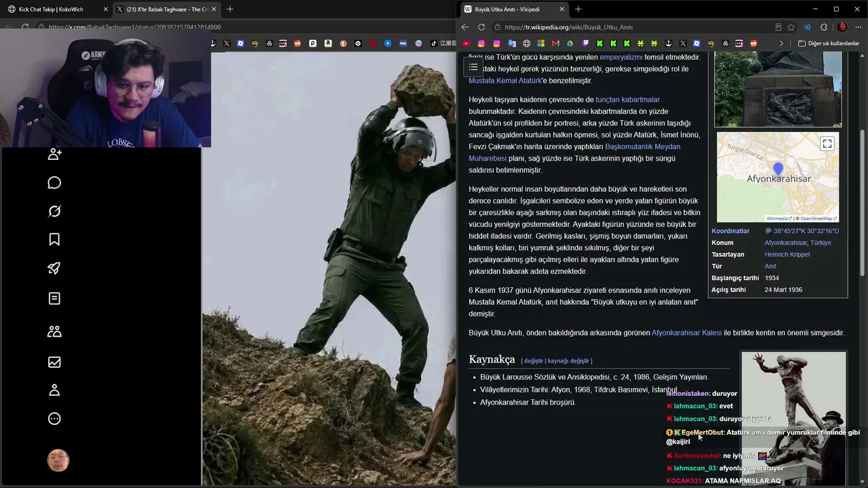Open Reddit bookmark in Wikipedia window
This screenshot has height=488, width=868.
point(753,43)
